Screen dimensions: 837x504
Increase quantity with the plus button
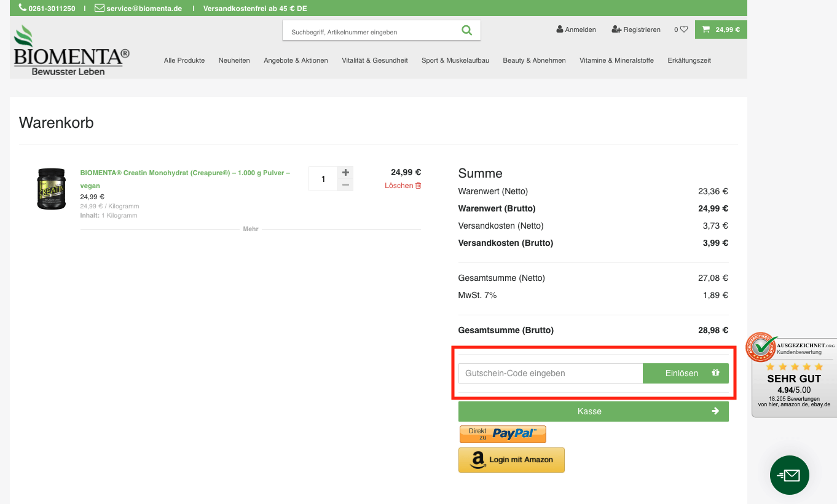[345, 173]
